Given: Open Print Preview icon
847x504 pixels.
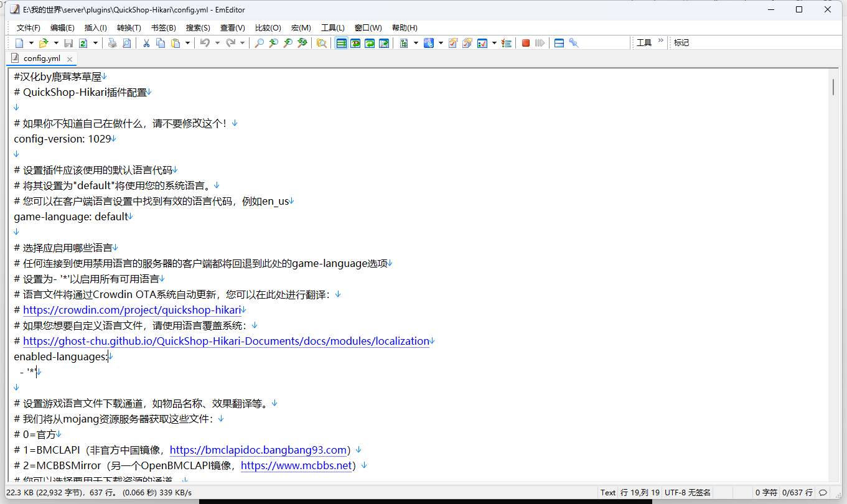Looking at the screenshot, I should (x=126, y=43).
